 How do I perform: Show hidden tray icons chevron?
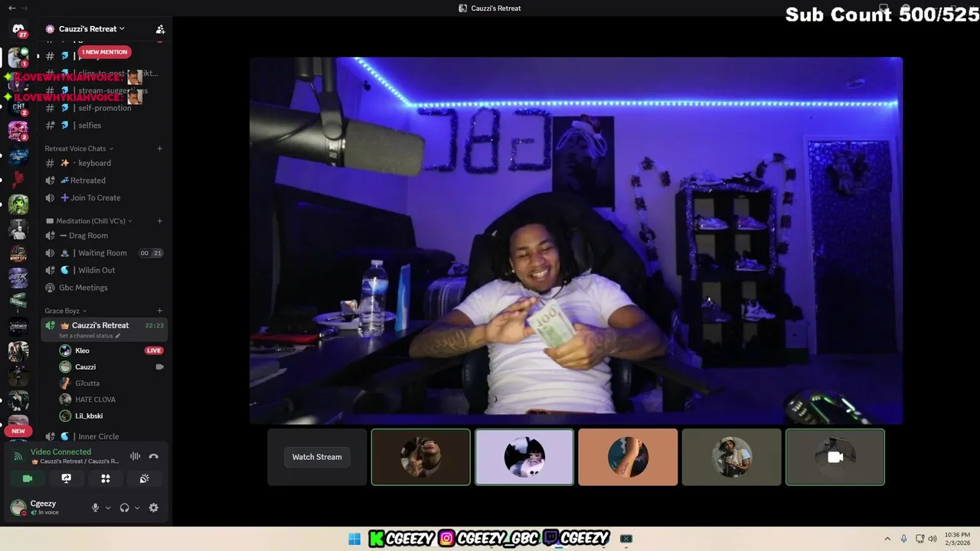(887, 539)
